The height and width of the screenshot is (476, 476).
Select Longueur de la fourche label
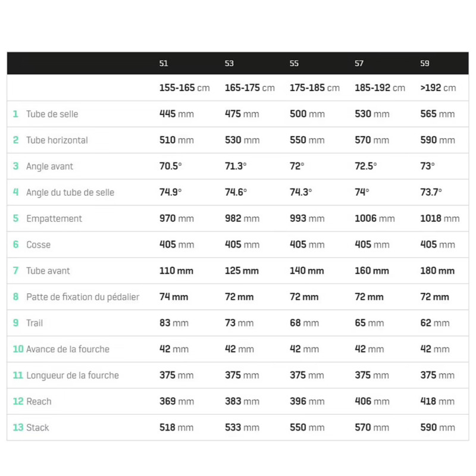point(72,375)
